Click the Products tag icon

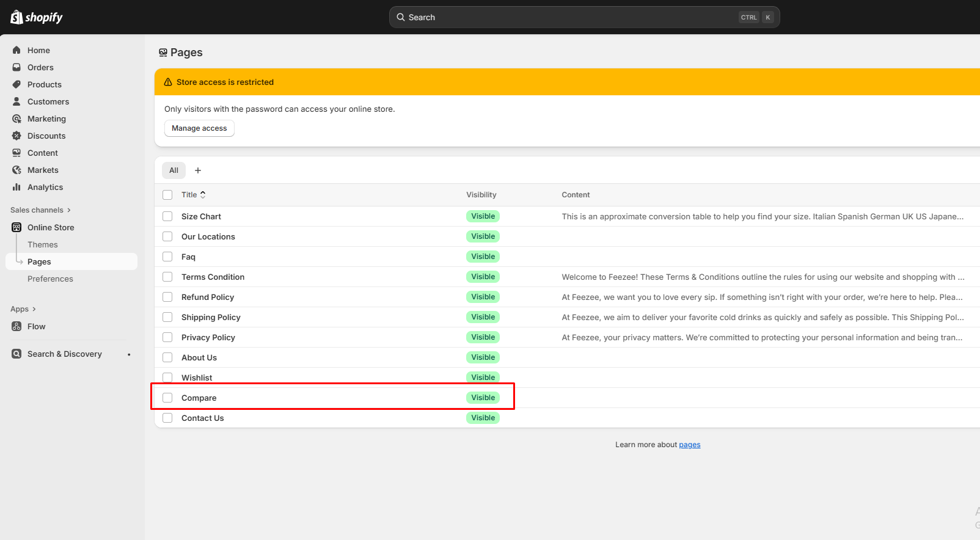click(16, 84)
